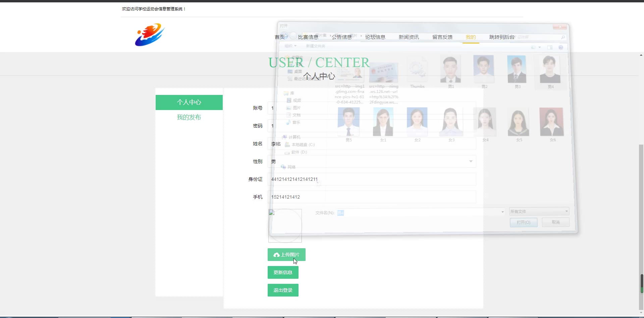The width and height of the screenshot is (644, 318).
Task: Select 视频 library in the dialog sidebar
Action: 294,100
